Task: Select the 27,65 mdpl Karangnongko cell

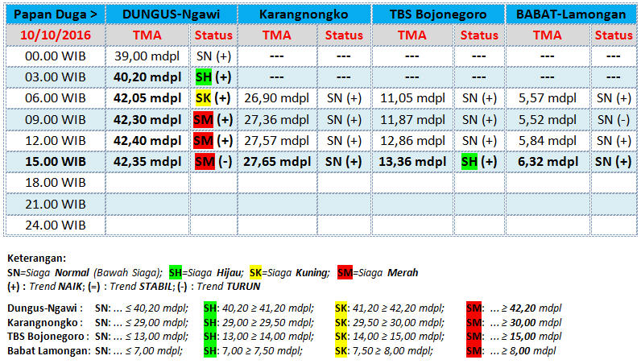Action: (x=278, y=160)
